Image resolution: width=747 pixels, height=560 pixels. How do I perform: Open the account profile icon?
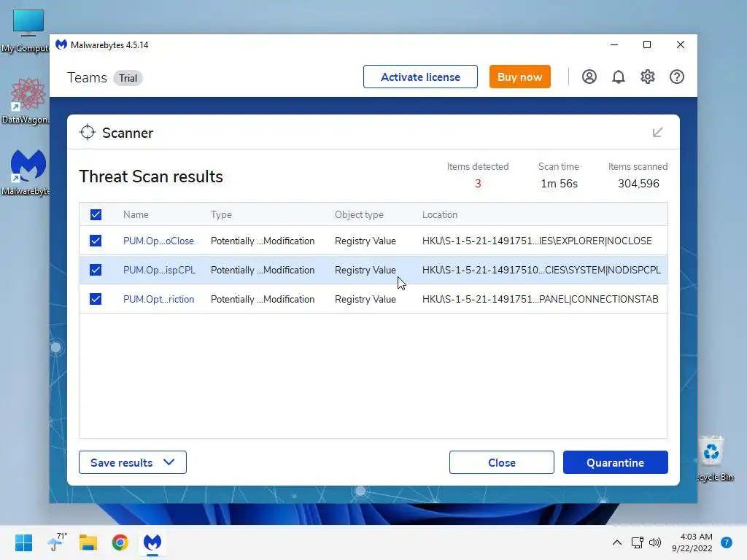click(x=589, y=77)
